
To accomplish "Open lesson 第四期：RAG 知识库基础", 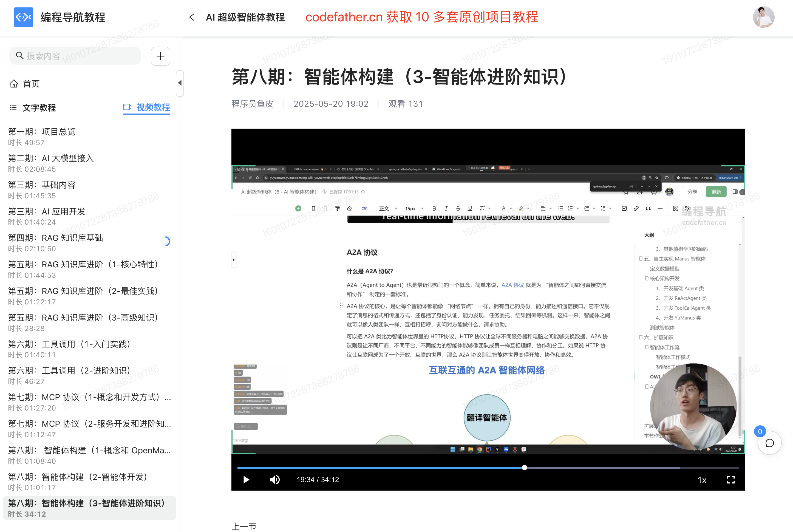I will [56, 238].
